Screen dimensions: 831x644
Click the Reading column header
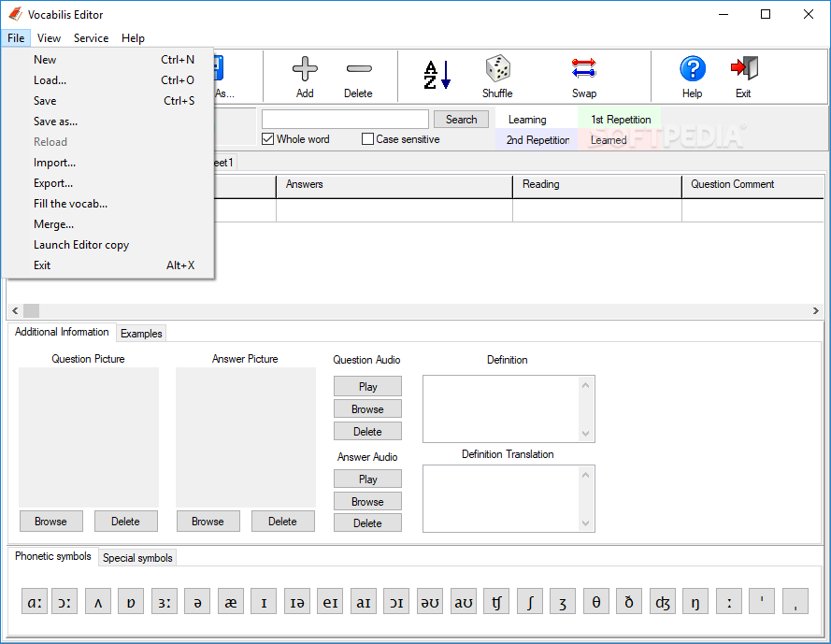click(596, 187)
